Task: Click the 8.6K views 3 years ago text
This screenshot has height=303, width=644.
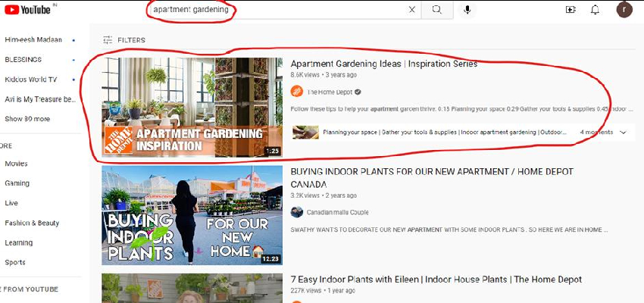Action: [x=324, y=75]
